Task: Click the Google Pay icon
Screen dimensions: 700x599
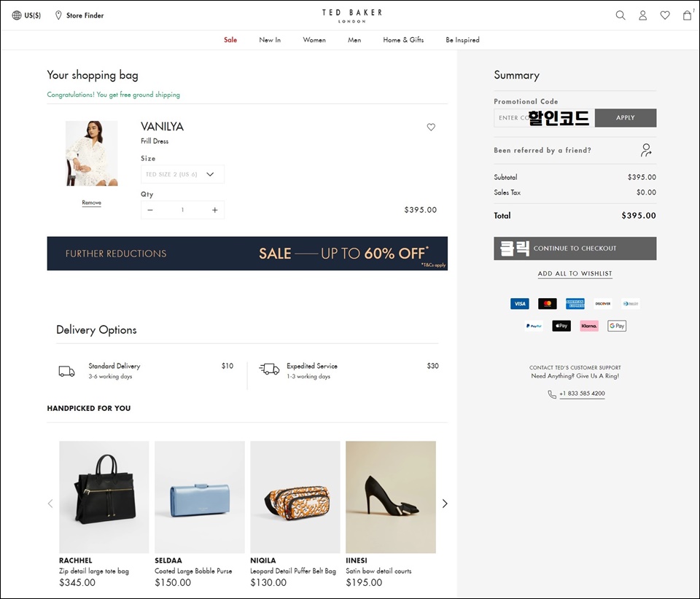Action: pos(617,326)
